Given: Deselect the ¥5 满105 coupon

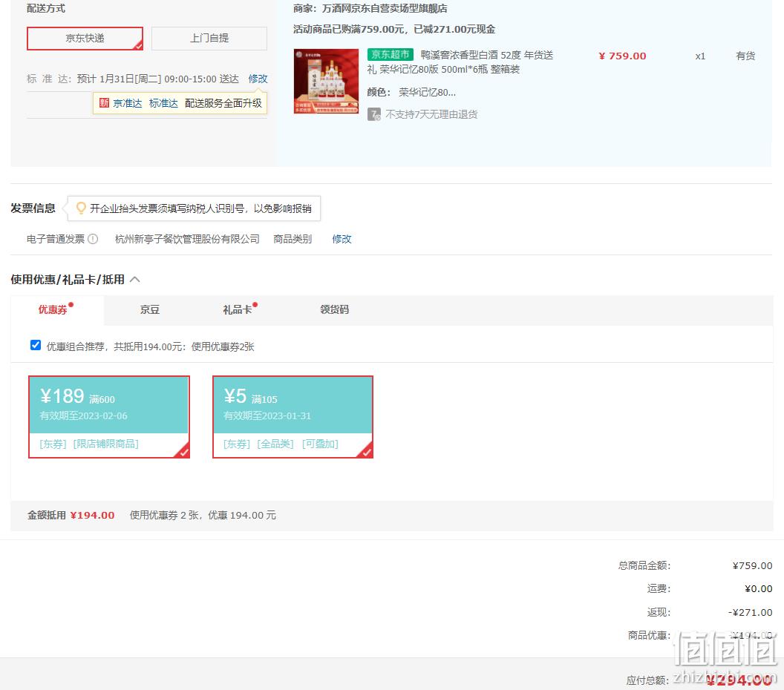Looking at the screenshot, I should [293, 417].
